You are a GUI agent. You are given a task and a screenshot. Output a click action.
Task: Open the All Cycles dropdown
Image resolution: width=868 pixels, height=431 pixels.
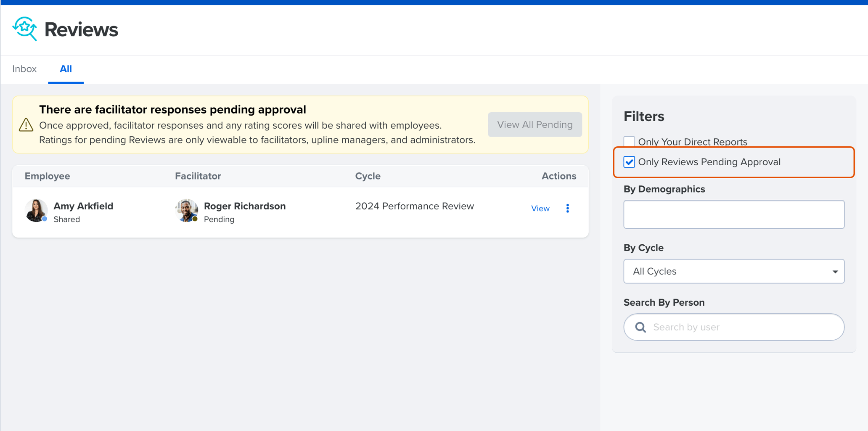[733, 271]
